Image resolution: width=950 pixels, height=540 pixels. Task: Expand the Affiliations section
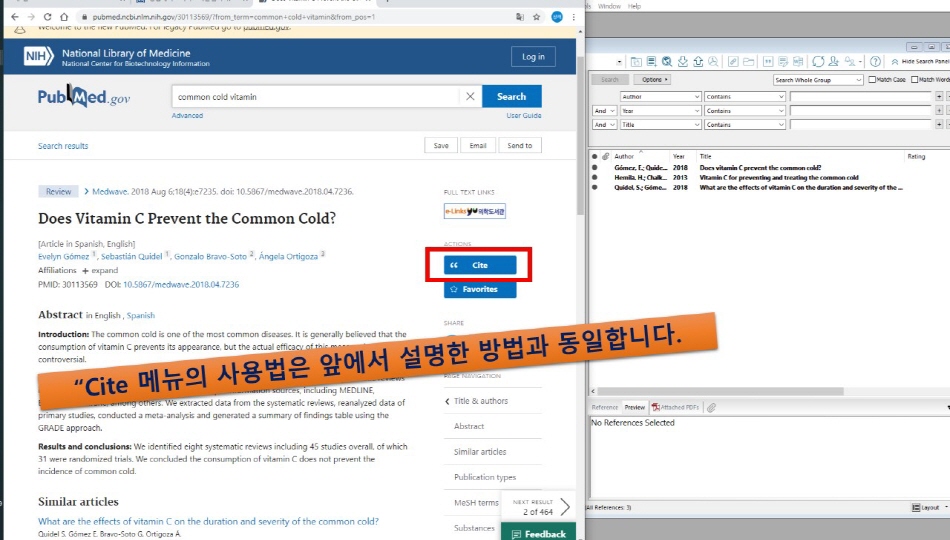point(100,270)
